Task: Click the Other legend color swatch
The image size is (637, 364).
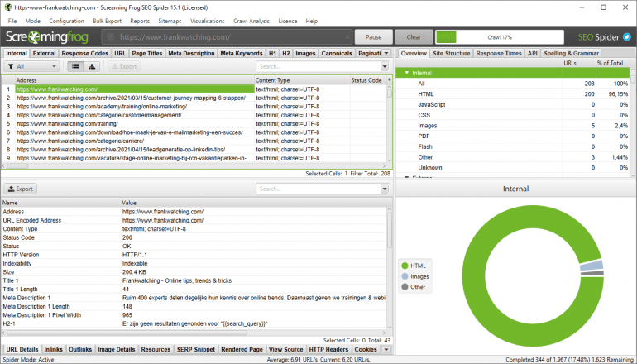Action: click(405, 287)
